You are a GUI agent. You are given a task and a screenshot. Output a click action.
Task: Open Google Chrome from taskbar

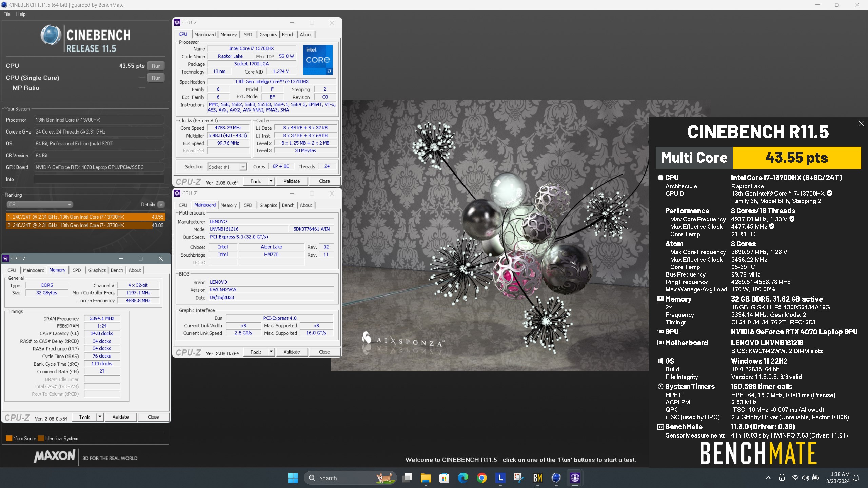click(481, 478)
